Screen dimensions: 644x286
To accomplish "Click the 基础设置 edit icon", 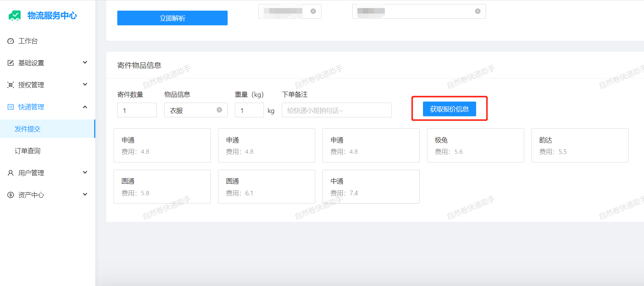I will [11, 63].
